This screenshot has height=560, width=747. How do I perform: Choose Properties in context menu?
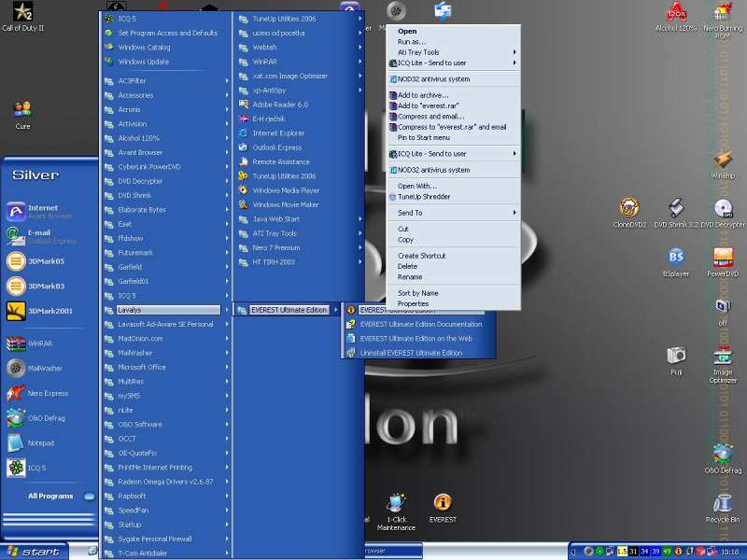point(453,304)
